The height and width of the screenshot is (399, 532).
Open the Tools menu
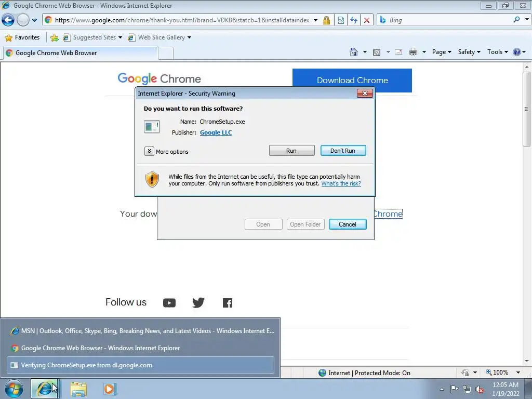[498, 52]
